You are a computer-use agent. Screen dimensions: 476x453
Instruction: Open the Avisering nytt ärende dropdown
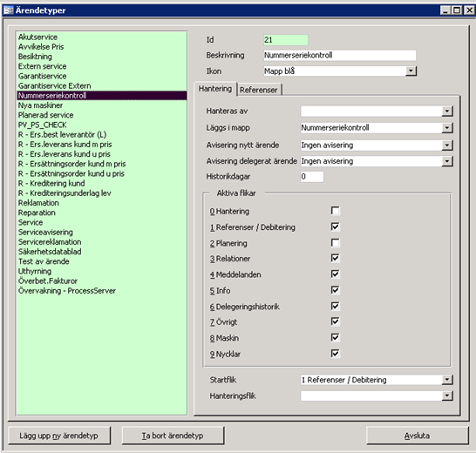tap(447, 145)
